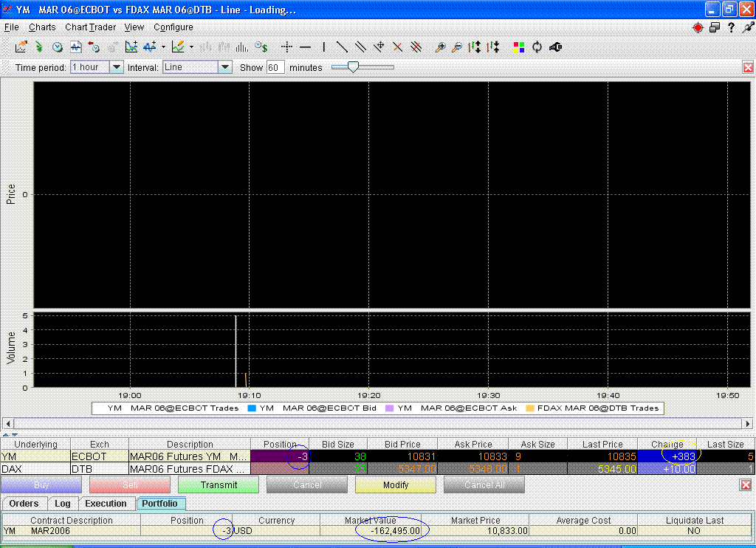Switch to the Execution tab
The width and height of the screenshot is (756, 548).
pyautogui.click(x=106, y=503)
